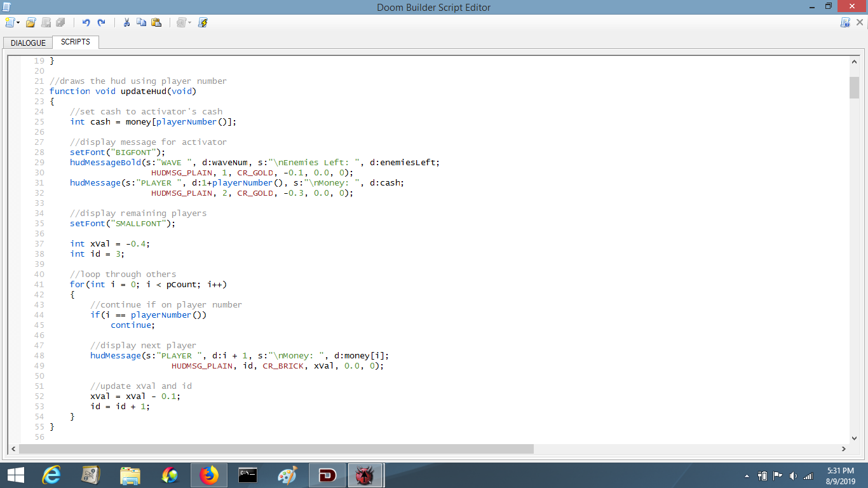Click the line 'id = id + 1;'

click(120, 406)
